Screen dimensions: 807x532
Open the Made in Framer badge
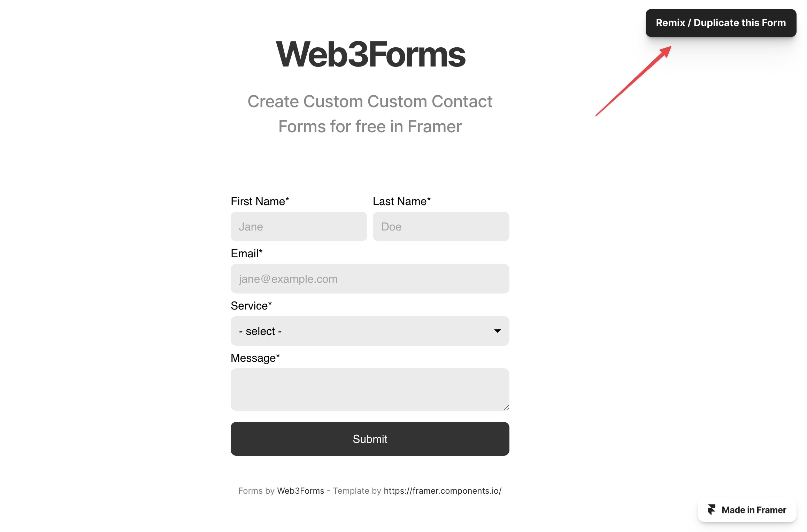pyautogui.click(x=747, y=510)
